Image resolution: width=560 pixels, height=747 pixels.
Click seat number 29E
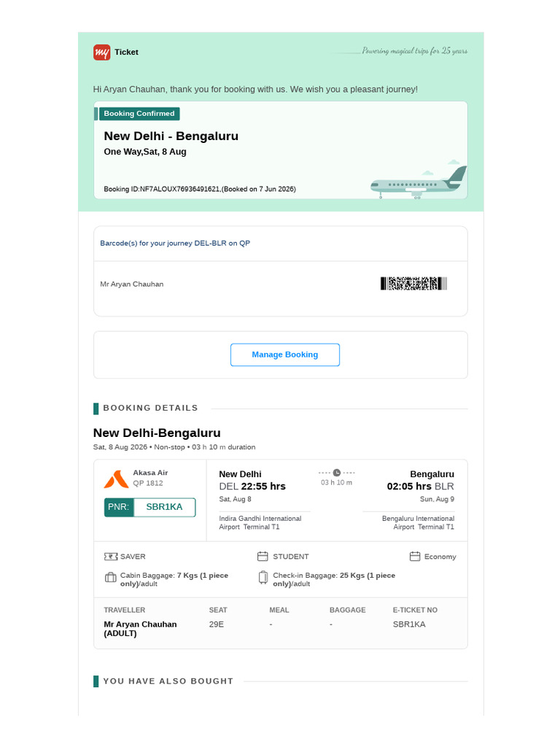pyautogui.click(x=216, y=624)
